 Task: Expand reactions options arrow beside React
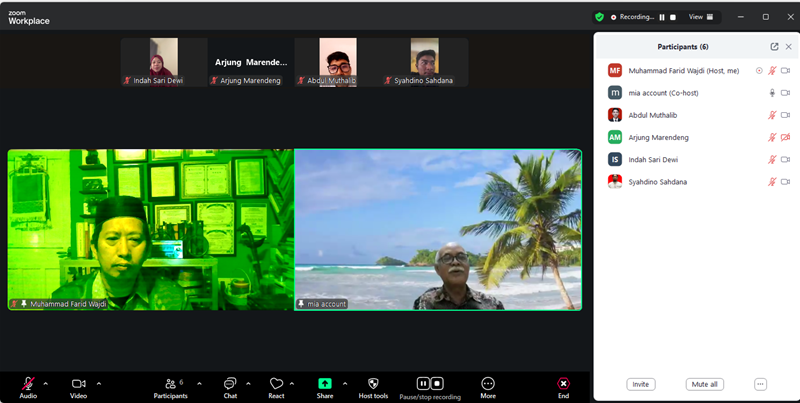click(x=292, y=384)
